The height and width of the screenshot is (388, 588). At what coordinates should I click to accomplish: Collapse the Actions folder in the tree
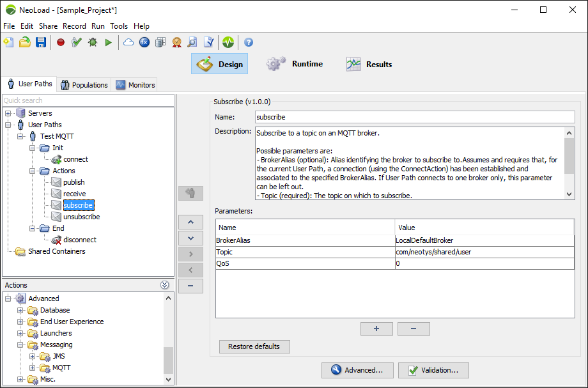(33, 171)
